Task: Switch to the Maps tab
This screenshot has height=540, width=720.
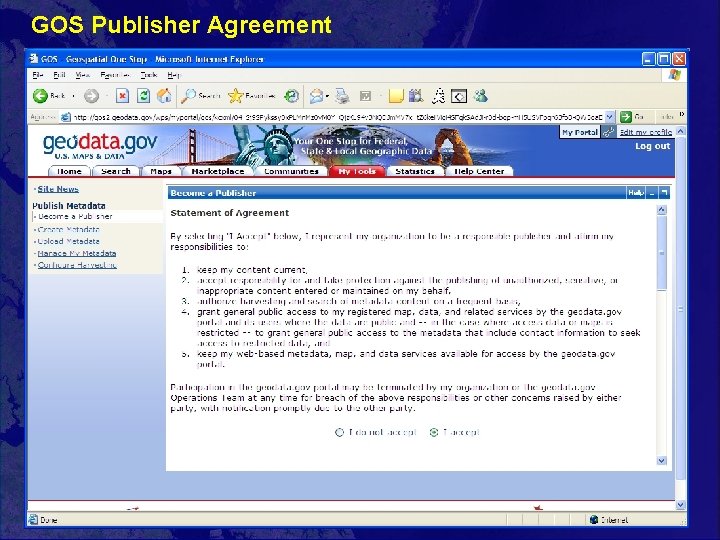Action: (x=161, y=171)
